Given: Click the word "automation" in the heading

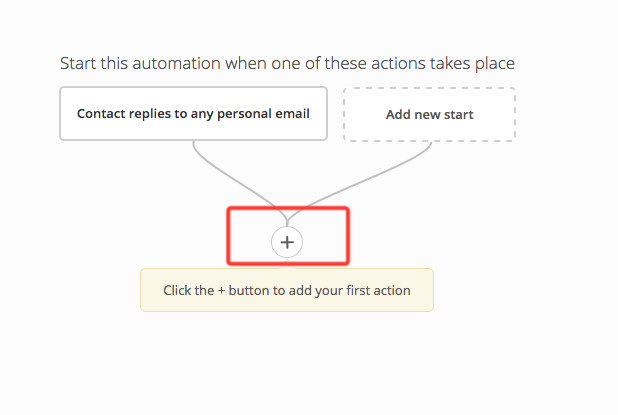Looking at the screenshot, I should [x=178, y=64].
